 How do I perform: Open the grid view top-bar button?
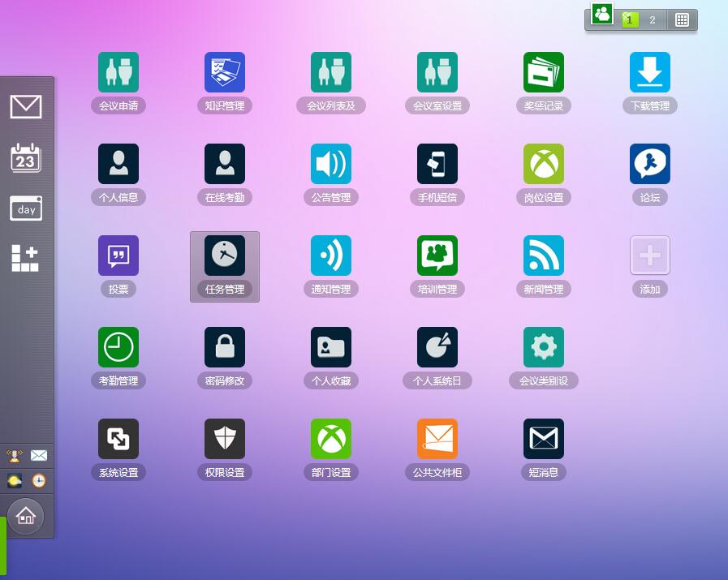682,20
